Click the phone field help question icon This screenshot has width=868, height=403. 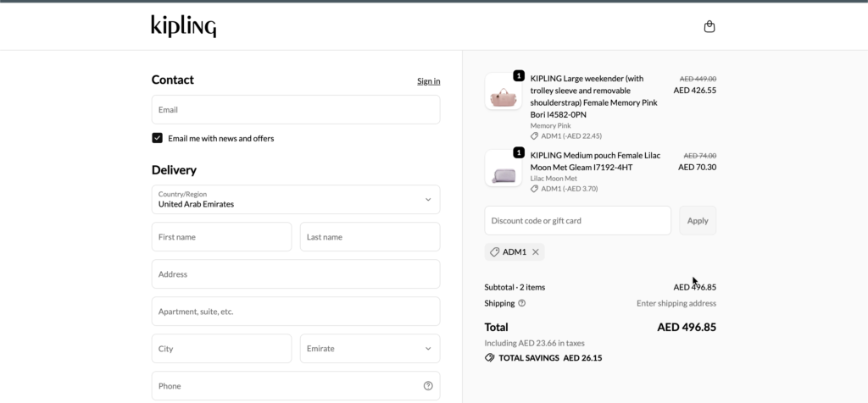[x=428, y=386]
